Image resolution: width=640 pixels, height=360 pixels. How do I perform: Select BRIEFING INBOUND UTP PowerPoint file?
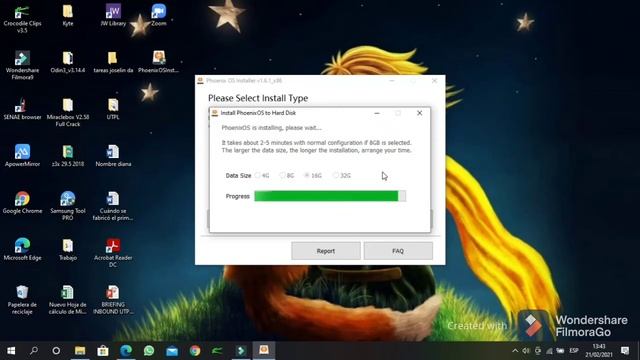(x=113, y=300)
